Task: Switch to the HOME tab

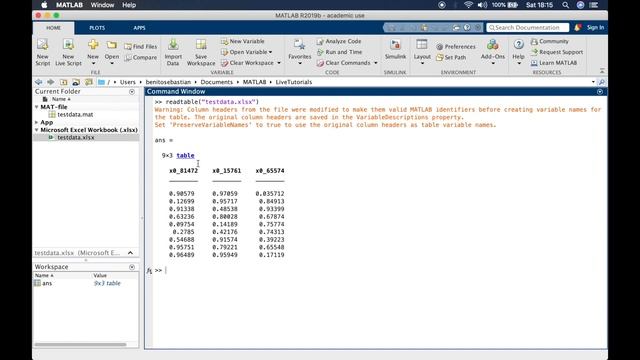Action: 53,28
